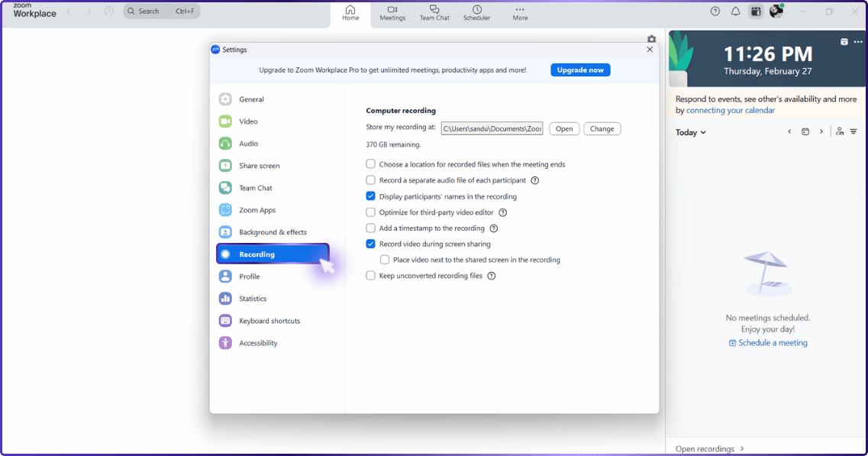Open Video settings icon
868x456 pixels.
[x=225, y=121]
